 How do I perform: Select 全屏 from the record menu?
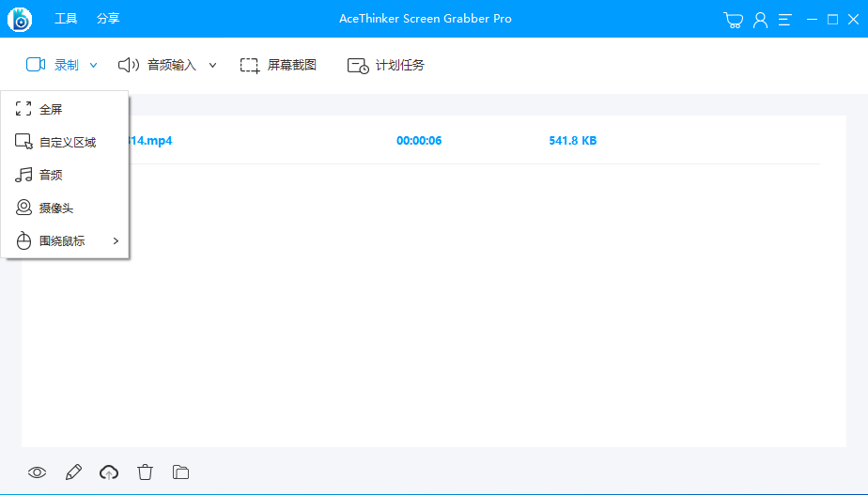point(51,110)
